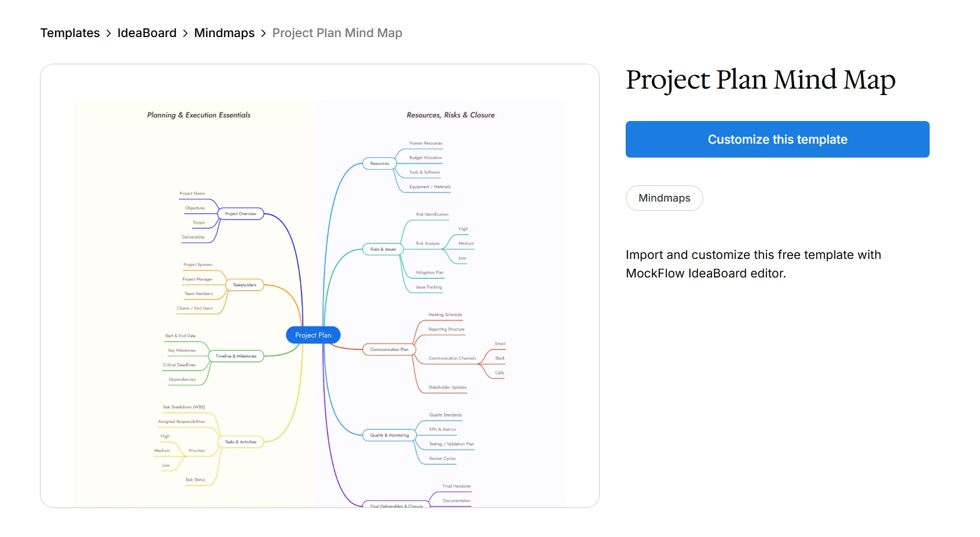Click the Communication Channels leaf text
Screen dimensions: 980x537
pos(453,358)
